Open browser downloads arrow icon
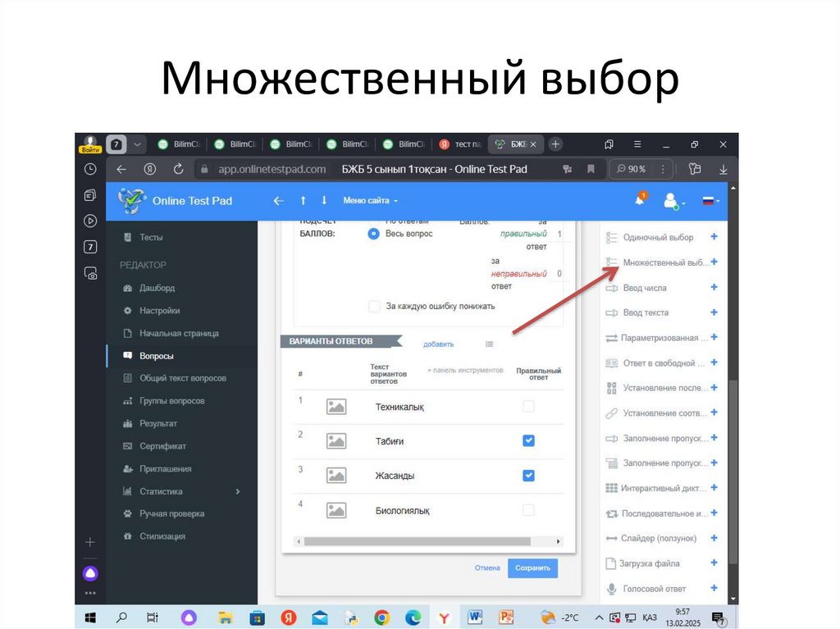The height and width of the screenshot is (629, 840). [723, 169]
